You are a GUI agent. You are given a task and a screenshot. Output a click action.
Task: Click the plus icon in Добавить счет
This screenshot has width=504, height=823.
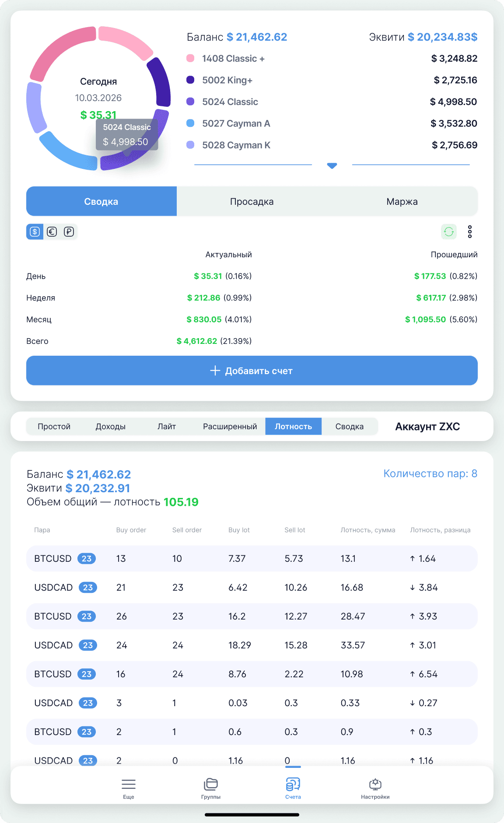pos(215,371)
